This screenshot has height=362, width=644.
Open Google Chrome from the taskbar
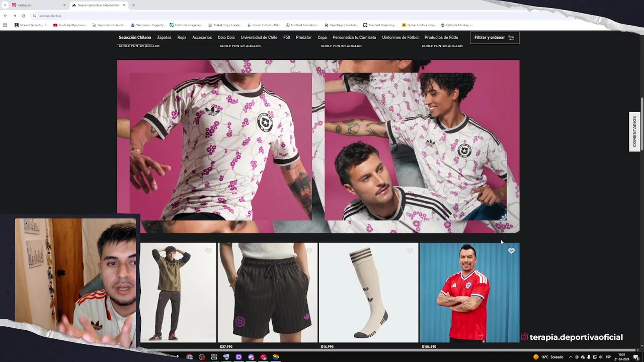pos(190,357)
